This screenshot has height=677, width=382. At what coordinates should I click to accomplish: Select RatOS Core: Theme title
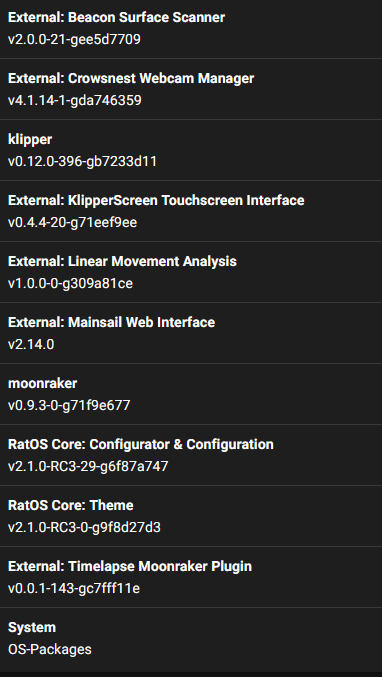(x=71, y=506)
